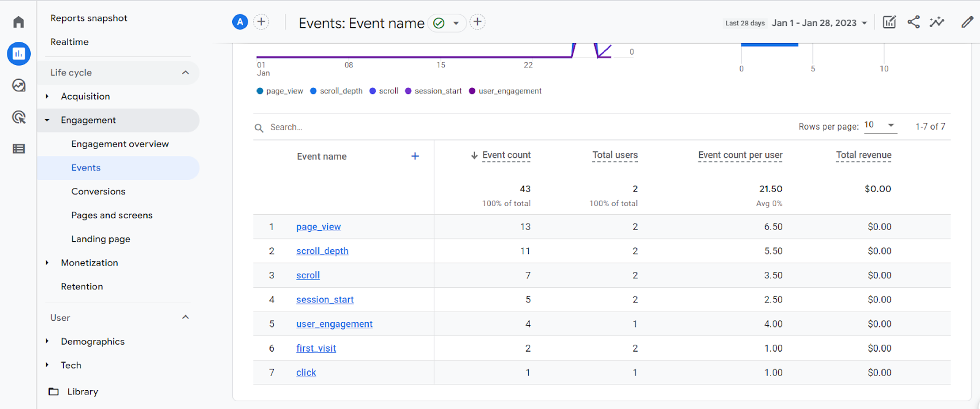The width and height of the screenshot is (980, 409).
Task: Select Pages and screens in sidebar
Action: point(112,215)
